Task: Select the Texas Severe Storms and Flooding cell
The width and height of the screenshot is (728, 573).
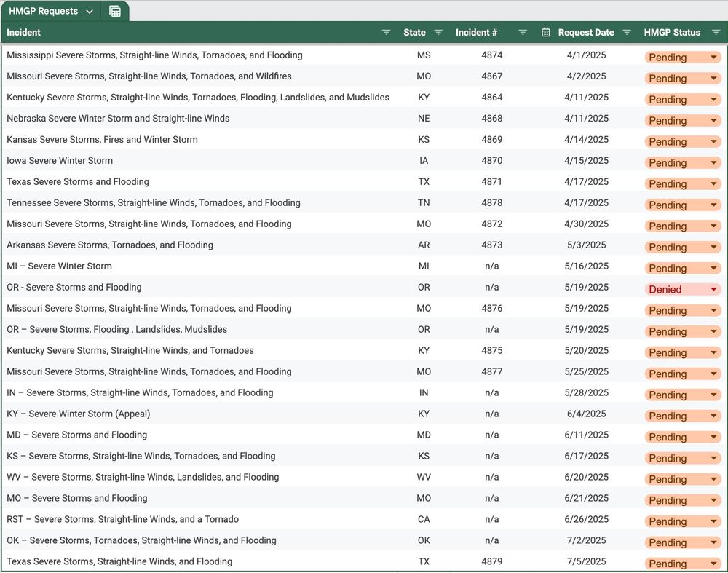Action: coord(78,182)
